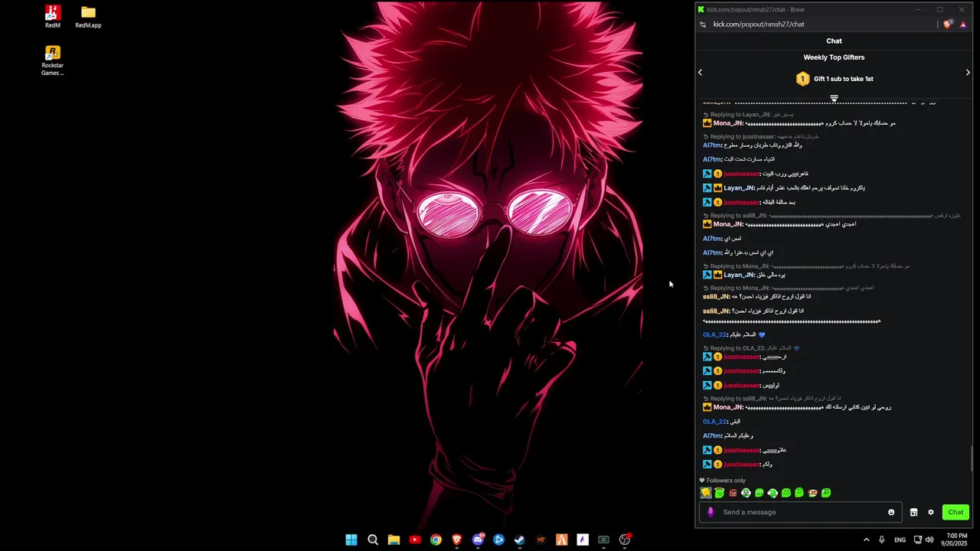The height and width of the screenshot is (551, 980).
Task: Open Steam from taskbar
Action: point(520,540)
